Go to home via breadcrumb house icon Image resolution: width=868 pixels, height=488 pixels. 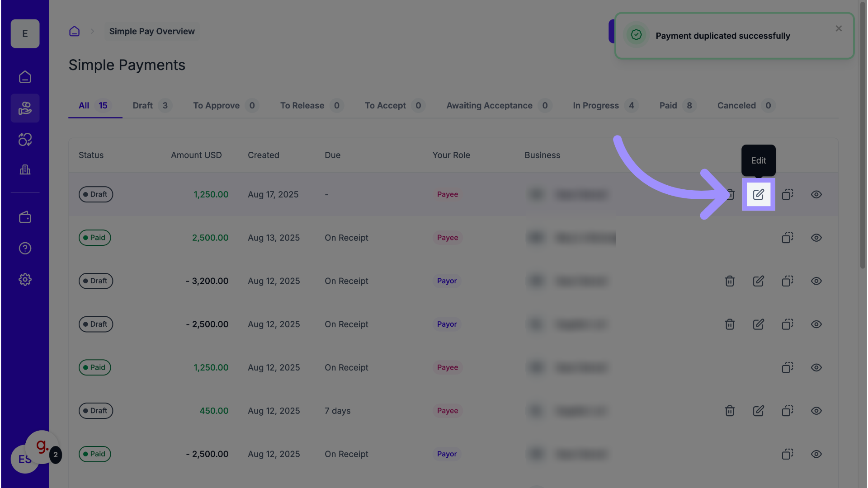pyautogui.click(x=74, y=31)
